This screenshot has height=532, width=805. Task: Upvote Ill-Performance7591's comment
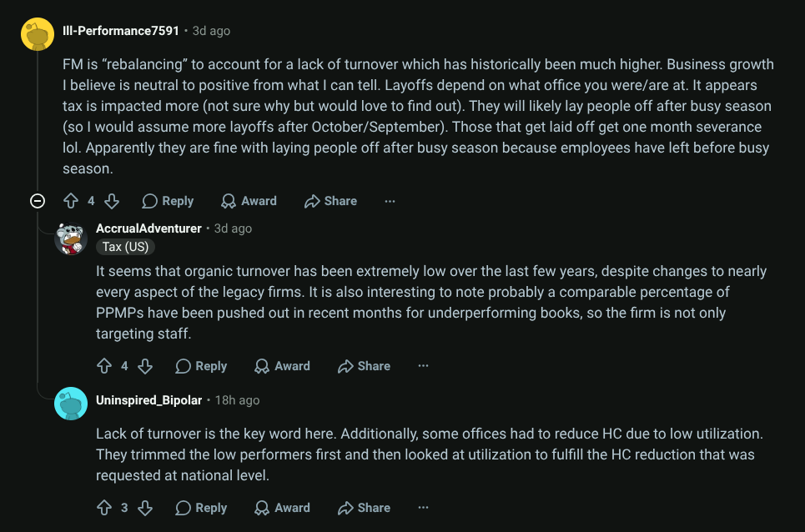tap(71, 201)
